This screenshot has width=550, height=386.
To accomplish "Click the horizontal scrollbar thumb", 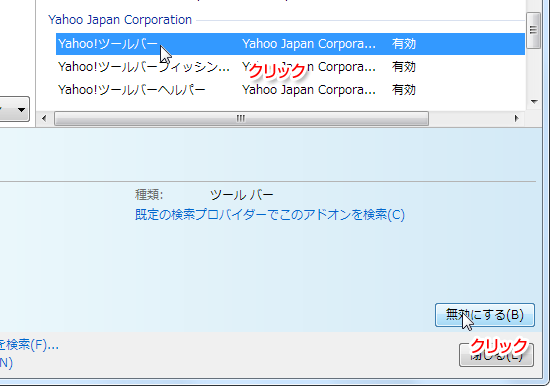I will click(241, 118).
